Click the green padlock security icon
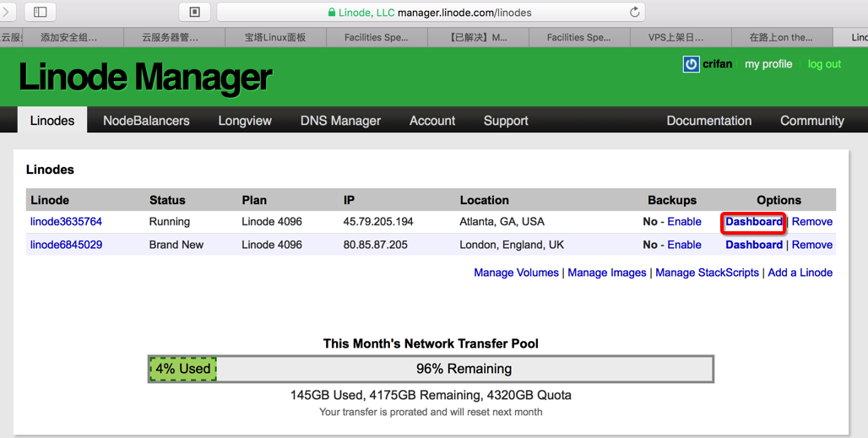The image size is (868, 438). coord(332,12)
